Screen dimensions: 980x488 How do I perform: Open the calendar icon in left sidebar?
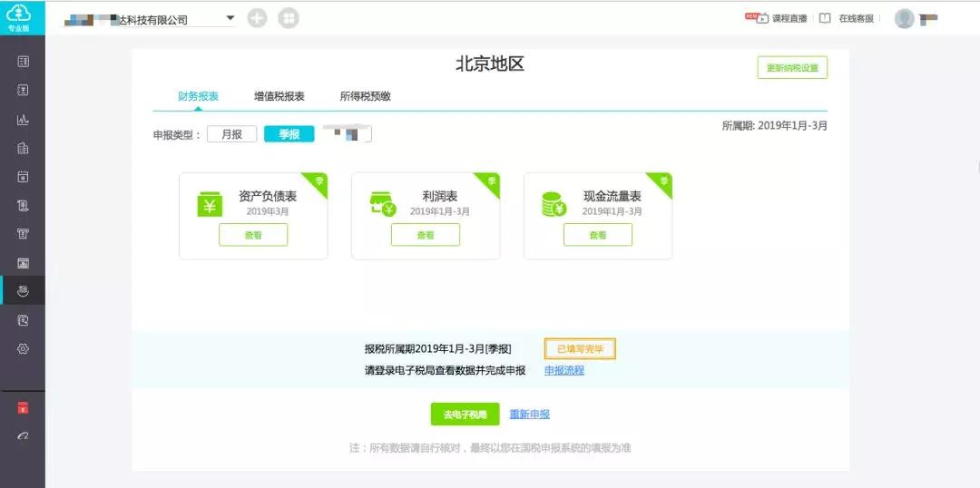coord(24,177)
